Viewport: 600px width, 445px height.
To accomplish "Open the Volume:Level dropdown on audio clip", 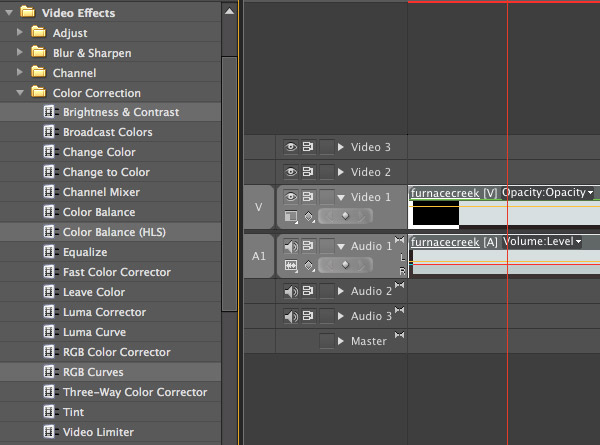I will click(x=542, y=241).
